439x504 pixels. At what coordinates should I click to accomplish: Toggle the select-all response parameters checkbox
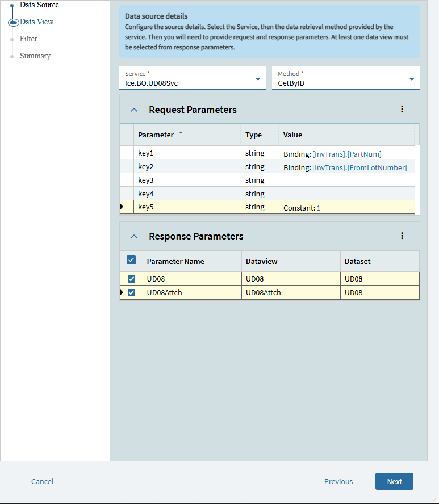click(131, 261)
